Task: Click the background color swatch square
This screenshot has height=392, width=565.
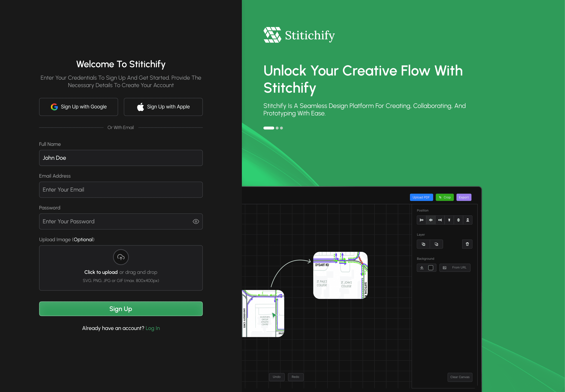Action: click(431, 268)
